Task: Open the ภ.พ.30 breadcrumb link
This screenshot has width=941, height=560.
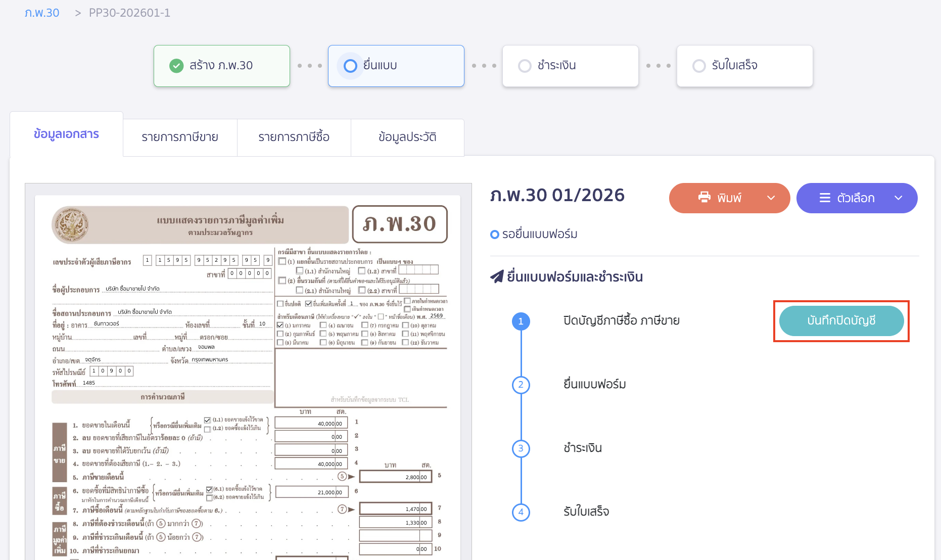Action: 42,13
